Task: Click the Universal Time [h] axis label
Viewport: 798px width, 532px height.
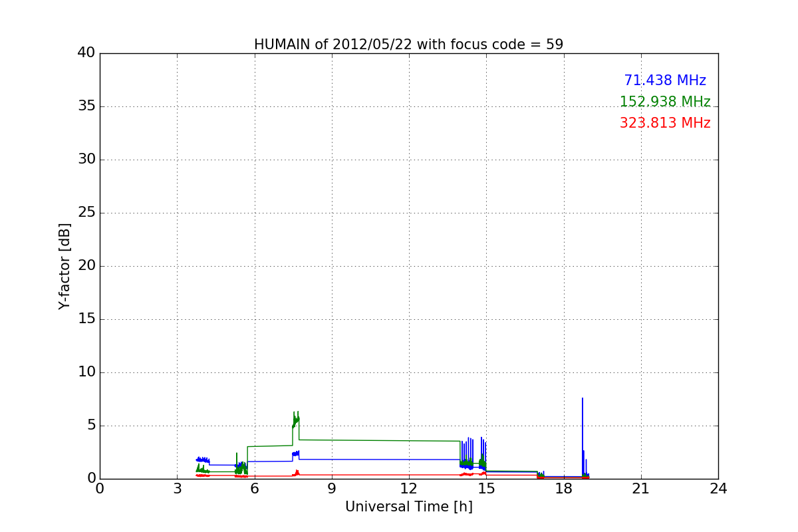Action: 408,507
